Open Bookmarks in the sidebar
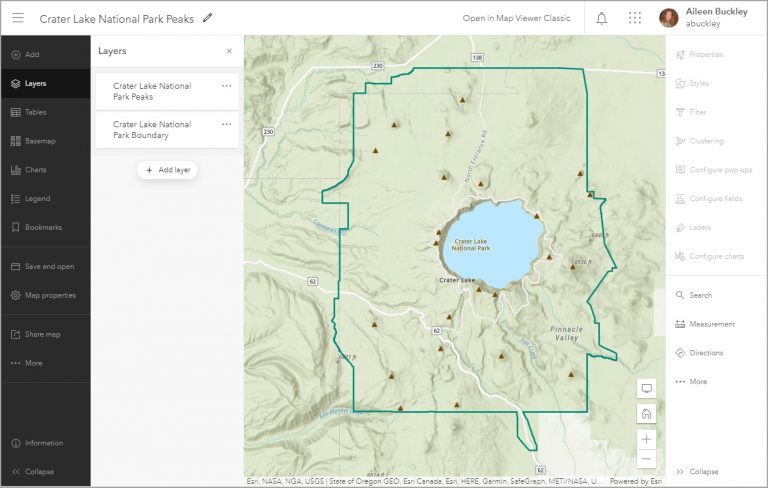The width and height of the screenshot is (768, 488). [46, 227]
